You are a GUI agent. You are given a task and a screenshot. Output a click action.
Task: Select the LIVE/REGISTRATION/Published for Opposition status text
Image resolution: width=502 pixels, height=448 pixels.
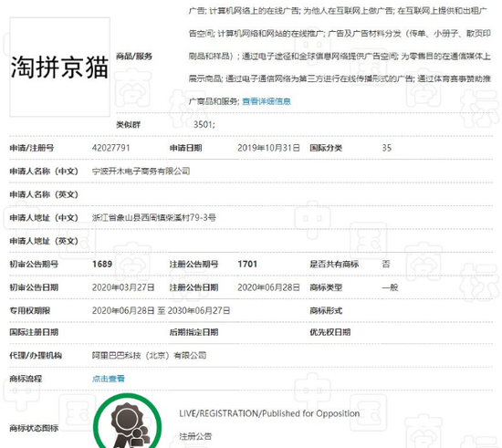(269, 413)
